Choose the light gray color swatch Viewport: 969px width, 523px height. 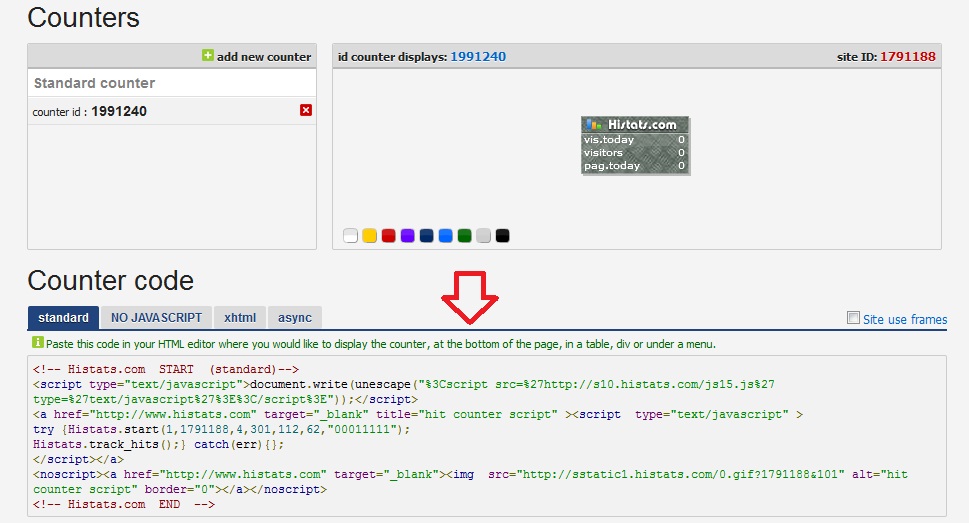point(483,236)
